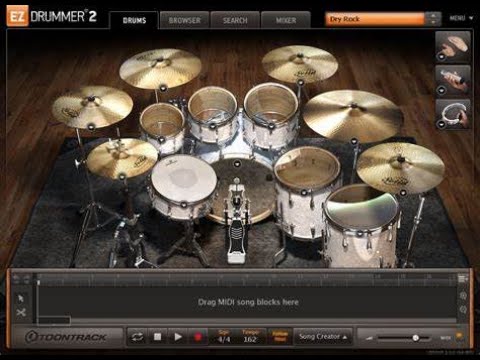Arm the record button
Viewport: 480px width, 360px height.
(198, 337)
